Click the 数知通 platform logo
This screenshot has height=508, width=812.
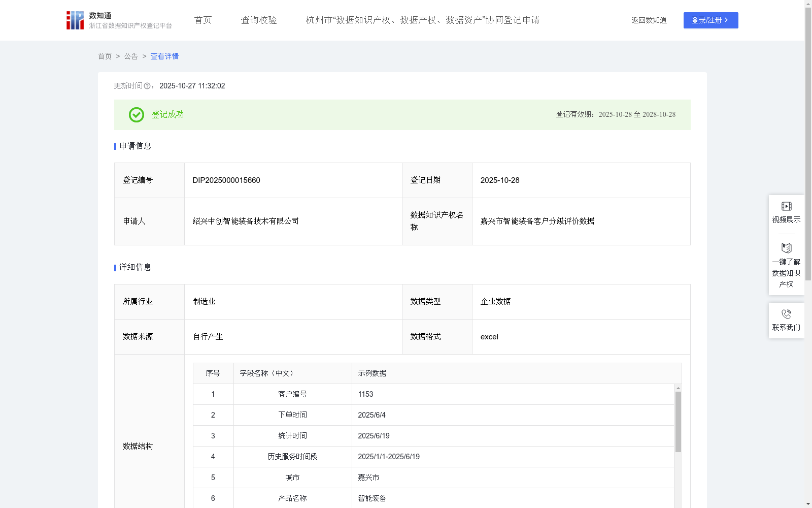click(119, 20)
